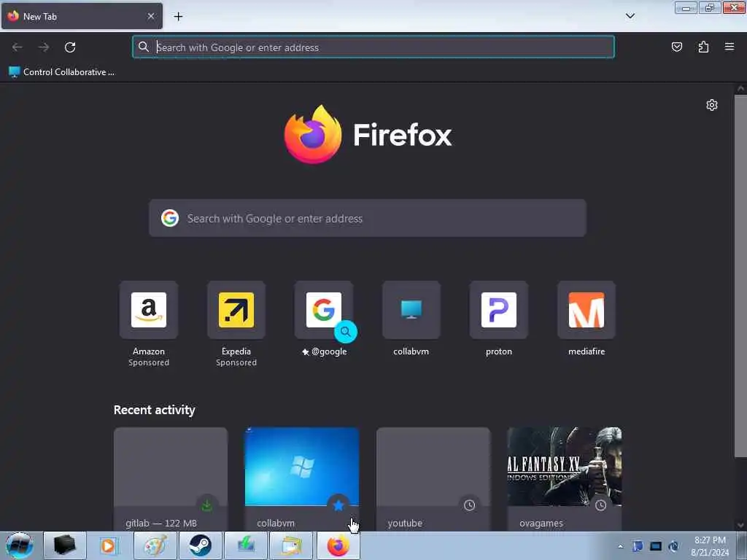Open the ovagames Final Fantasy card
The height and width of the screenshot is (560, 747).
point(565,478)
